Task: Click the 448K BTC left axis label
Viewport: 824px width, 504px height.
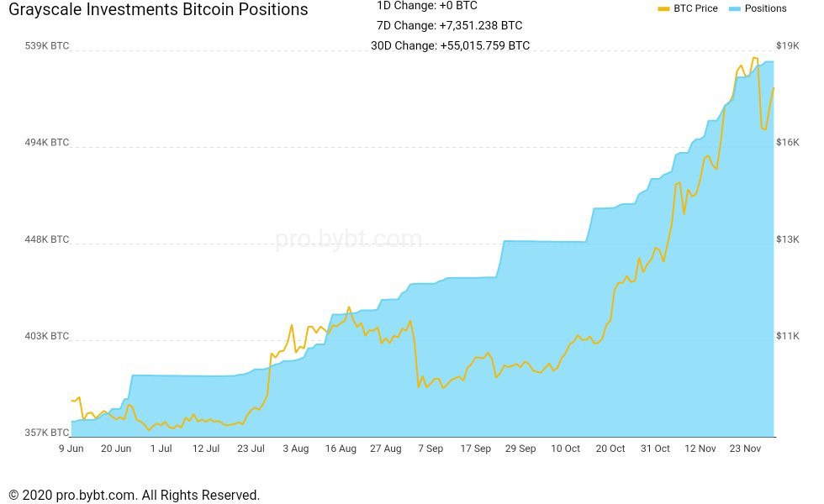Action: pos(47,239)
